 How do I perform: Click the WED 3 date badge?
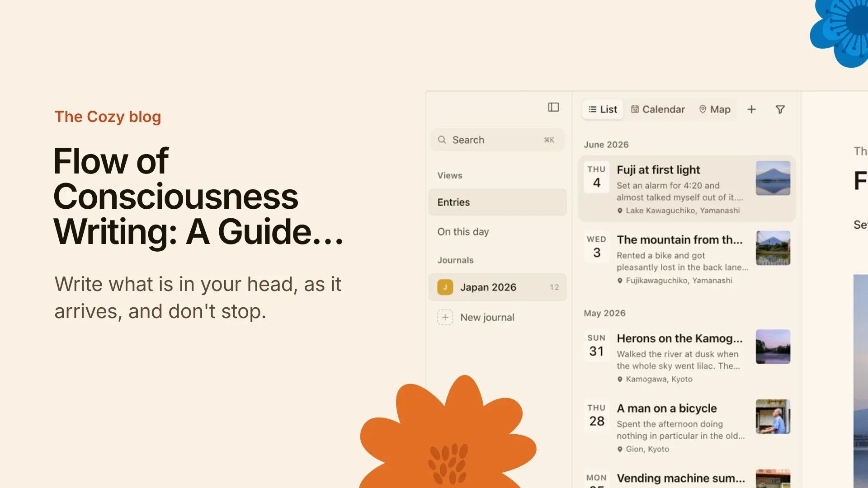tap(597, 247)
